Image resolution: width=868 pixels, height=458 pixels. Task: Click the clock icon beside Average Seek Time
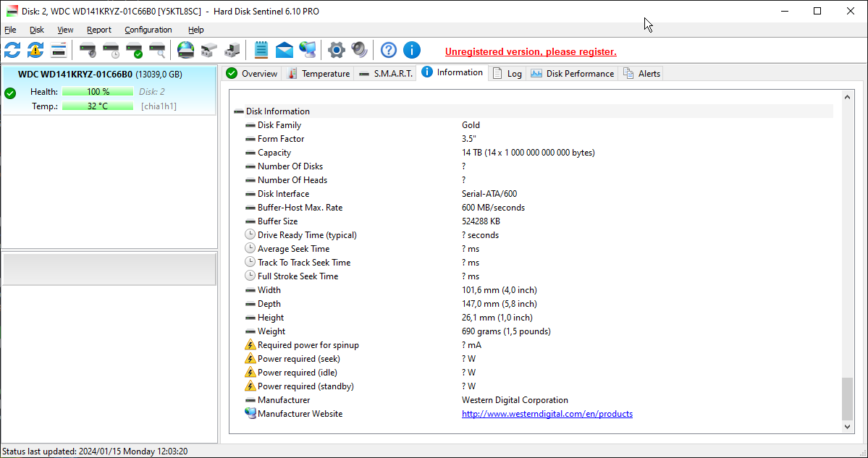pos(250,248)
